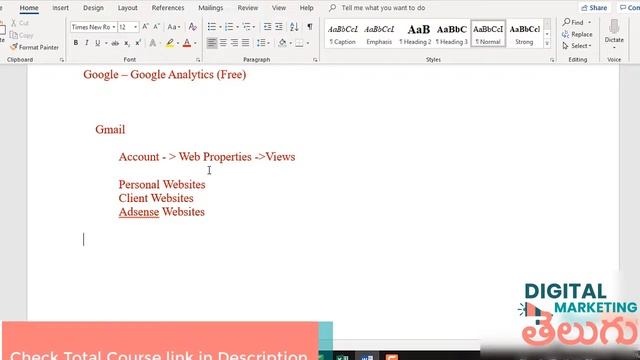
Task: Apply strikethrough formatting
Action: click(x=115, y=43)
